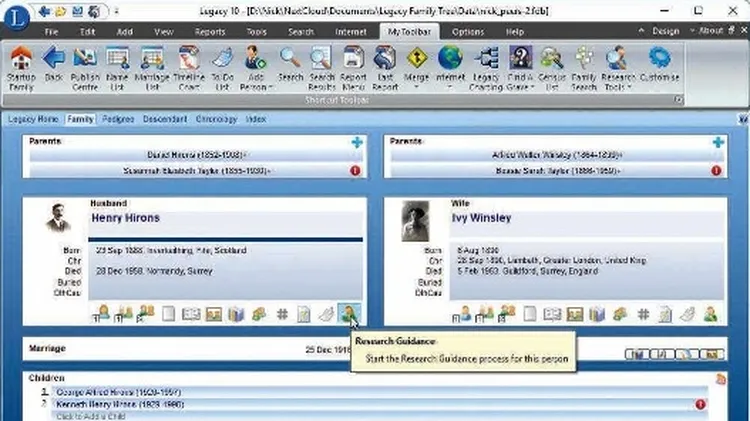Image resolution: width=750 pixels, height=421 pixels.
Task: Select Bessie Sarah Taylor parent row
Action: [x=557, y=171]
